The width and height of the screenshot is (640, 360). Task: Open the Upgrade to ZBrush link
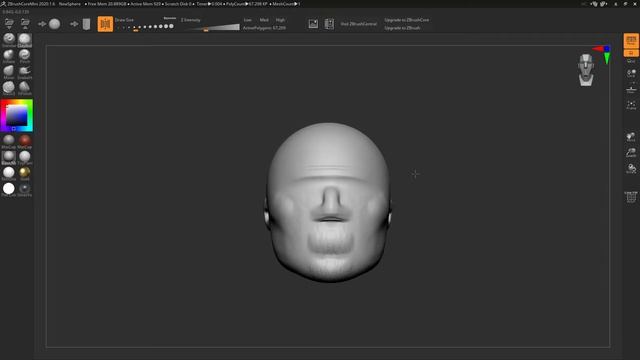[402, 28]
